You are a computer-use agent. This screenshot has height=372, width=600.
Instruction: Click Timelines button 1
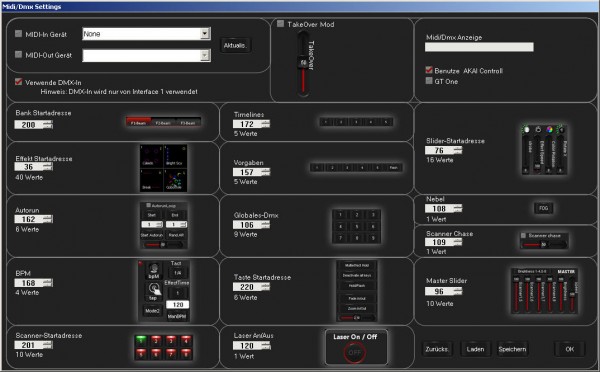(x=326, y=122)
